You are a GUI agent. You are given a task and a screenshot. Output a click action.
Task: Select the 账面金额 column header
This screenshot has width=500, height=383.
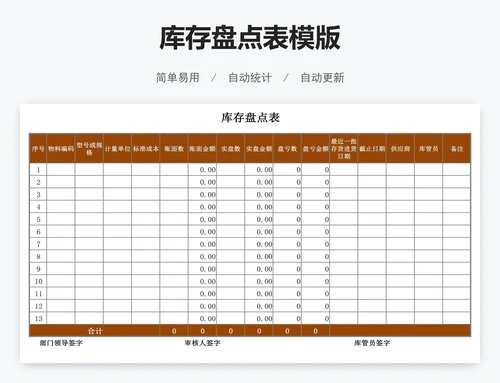tap(202, 149)
